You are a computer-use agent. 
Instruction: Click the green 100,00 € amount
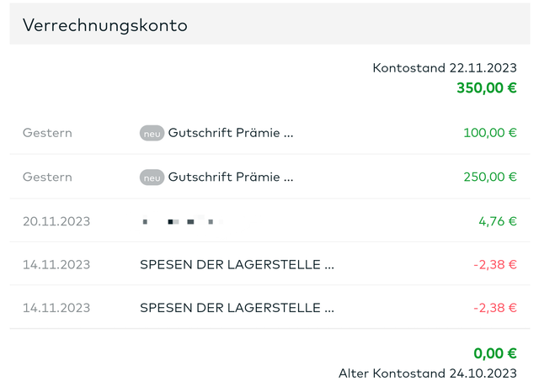[490, 133]
